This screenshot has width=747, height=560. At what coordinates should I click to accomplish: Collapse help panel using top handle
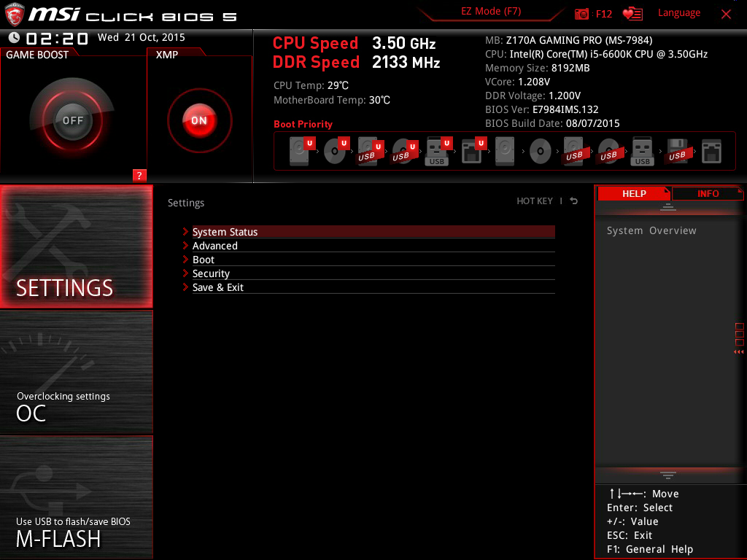coord(668,206)
